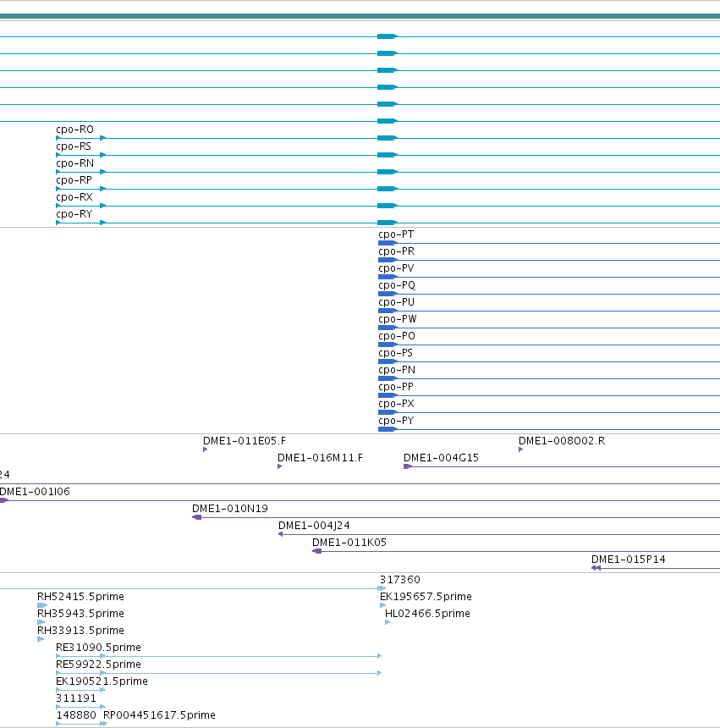Open the RE31090.5prime EST feature
The width and height of the screenshot is (720, 728).
tap(98, 648)
